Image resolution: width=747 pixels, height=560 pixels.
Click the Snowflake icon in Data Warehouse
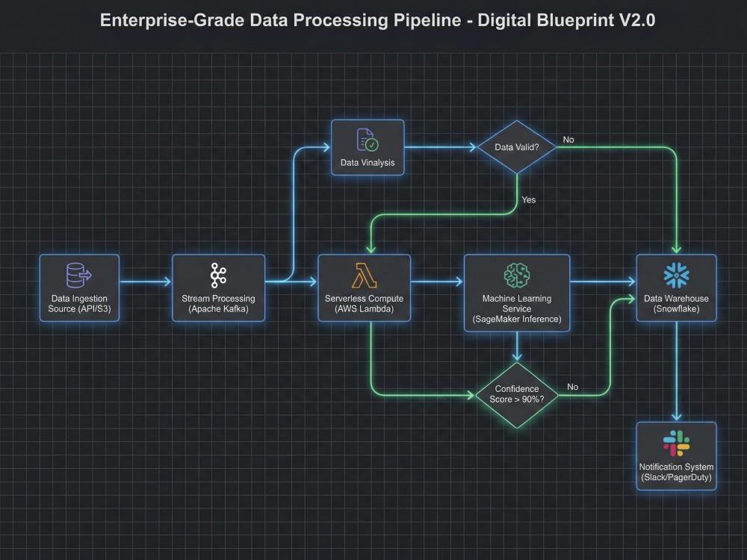pos(677,276)
